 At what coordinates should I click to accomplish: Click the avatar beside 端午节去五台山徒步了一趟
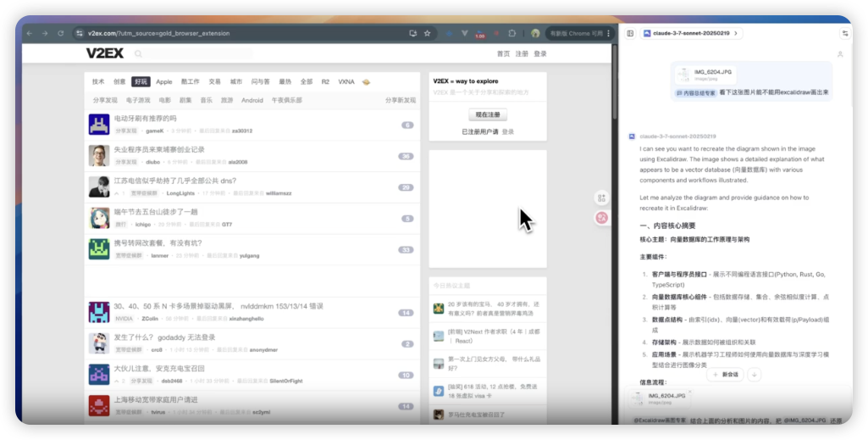(99, 218)
